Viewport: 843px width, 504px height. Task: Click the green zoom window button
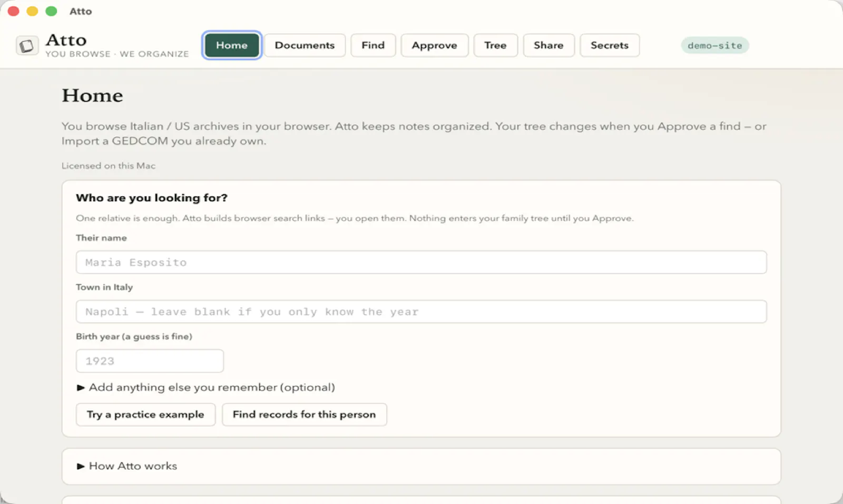pyautogui.click(x=51, y=11)
